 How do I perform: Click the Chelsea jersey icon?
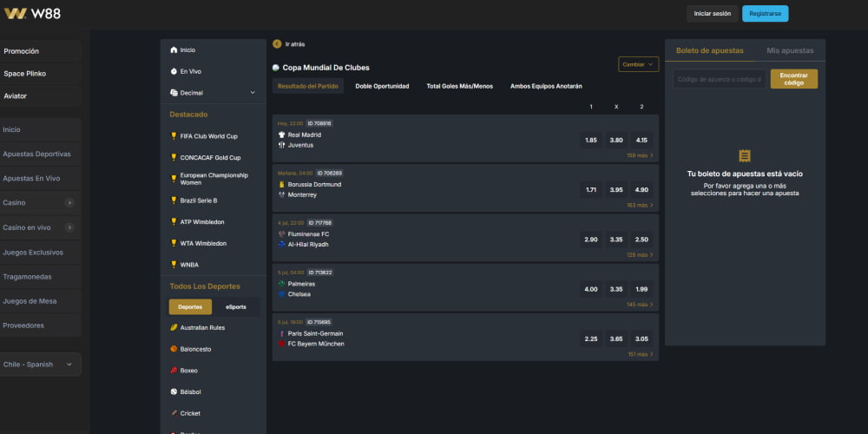[282, 294]
